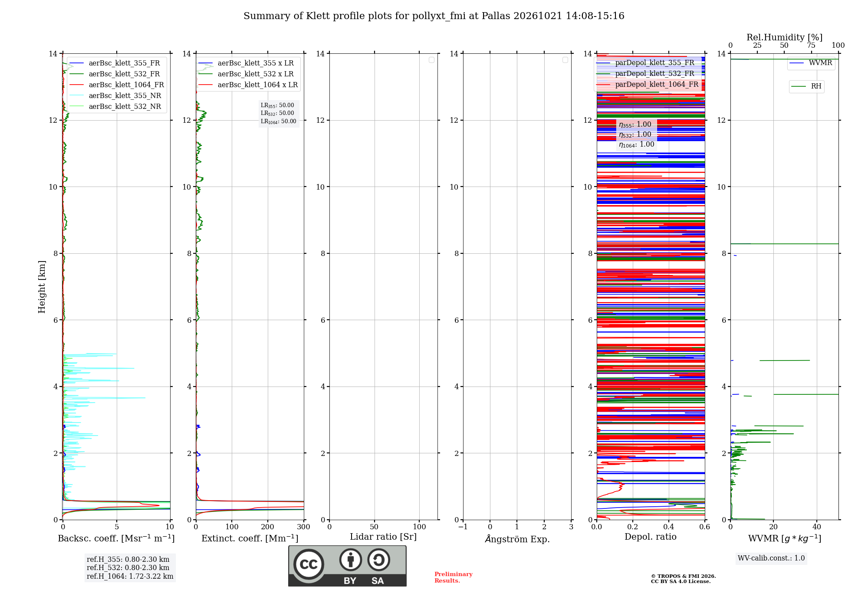Click the parDepol_klett_532_FR legend label
Viewport: 868px width, 590px height.
click(x=654, y=73)
